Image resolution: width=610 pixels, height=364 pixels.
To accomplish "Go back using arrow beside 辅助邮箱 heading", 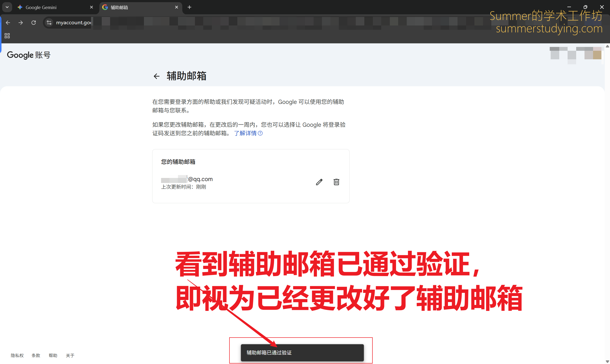I will [x=157, y=76].
